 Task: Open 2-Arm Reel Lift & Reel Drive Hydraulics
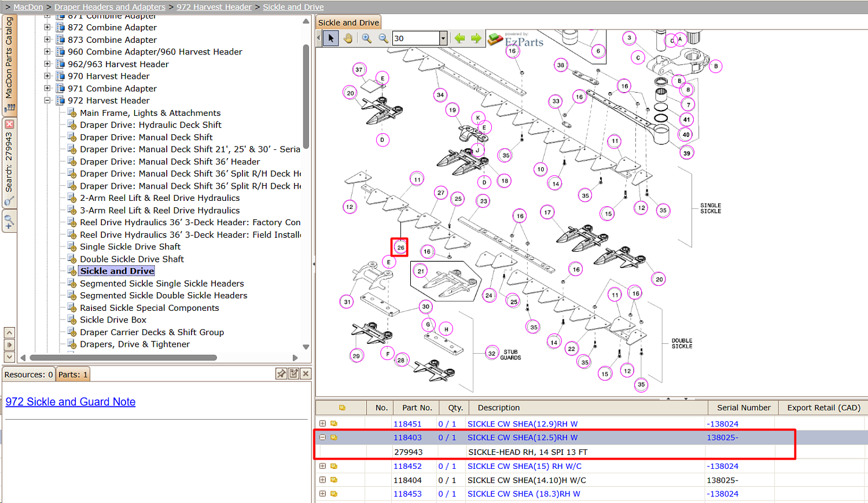tap(160, 198)
